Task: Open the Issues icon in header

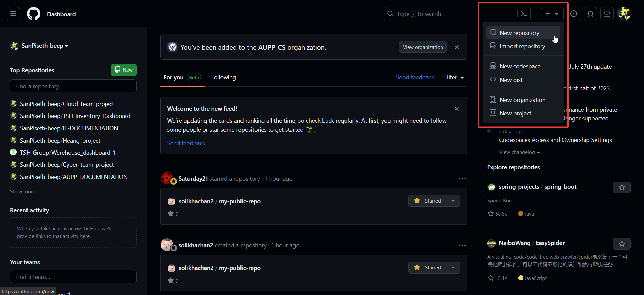Action: tap(574, 14)
